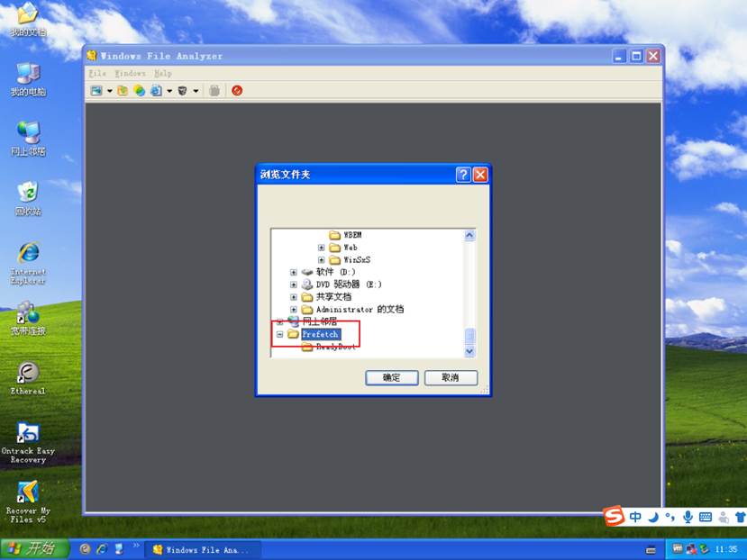Click the red circular exit toolbar icon
This screenshot has width=747, height=560.
tap(237, 90)
